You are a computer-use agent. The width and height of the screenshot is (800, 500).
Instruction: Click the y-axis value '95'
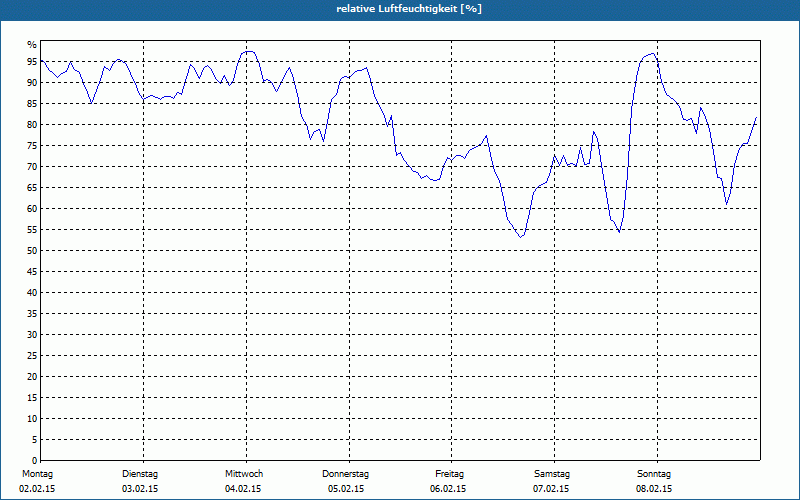32,62
